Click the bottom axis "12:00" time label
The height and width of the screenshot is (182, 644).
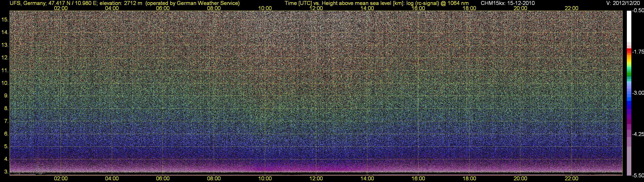[x=316, y=179]
